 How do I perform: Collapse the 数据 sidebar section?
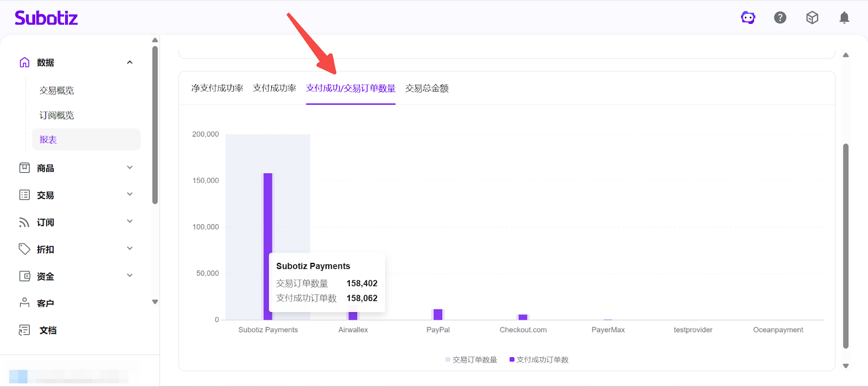click(130, 62)
